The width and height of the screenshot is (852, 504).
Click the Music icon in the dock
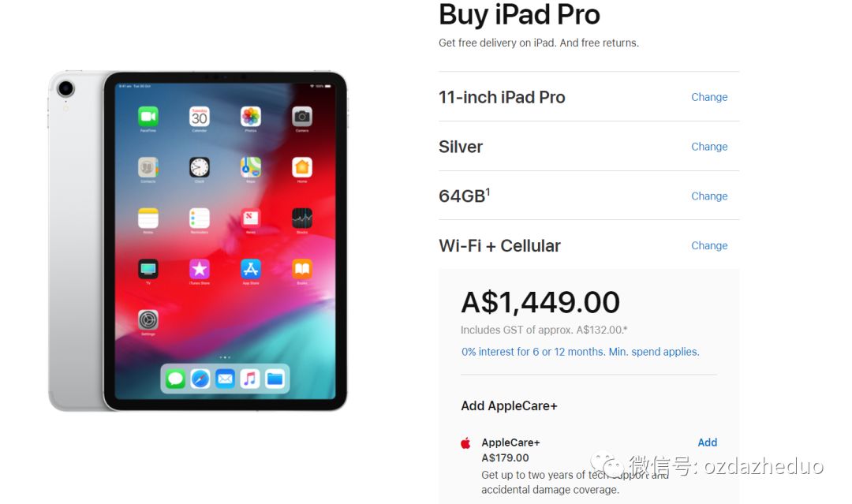pyautogui.click(x=250, y=379)
